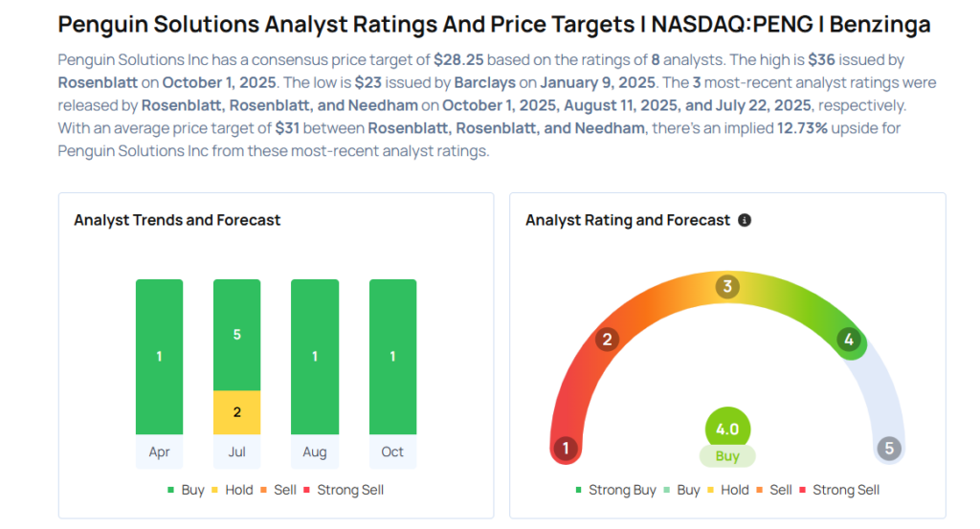Click gauge marker number 4
Viewport: 980px width, 529px height.
848,339
